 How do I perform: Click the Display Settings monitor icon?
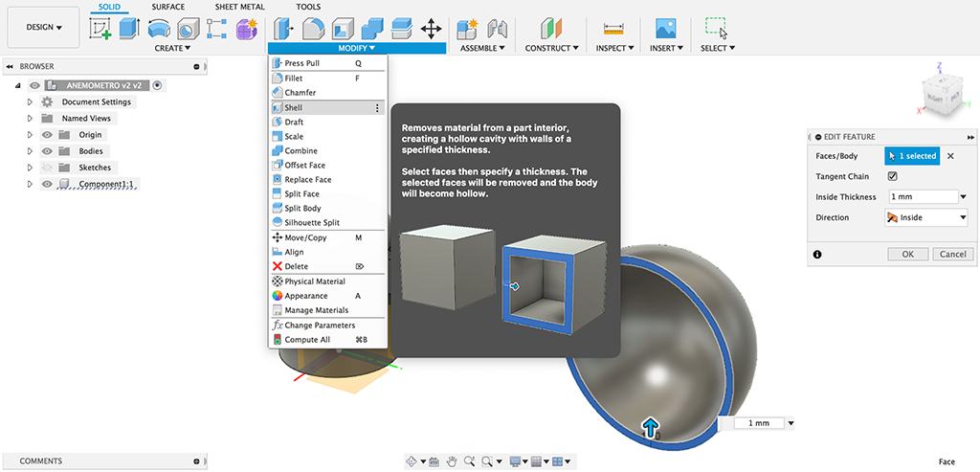tap(515, 461)
